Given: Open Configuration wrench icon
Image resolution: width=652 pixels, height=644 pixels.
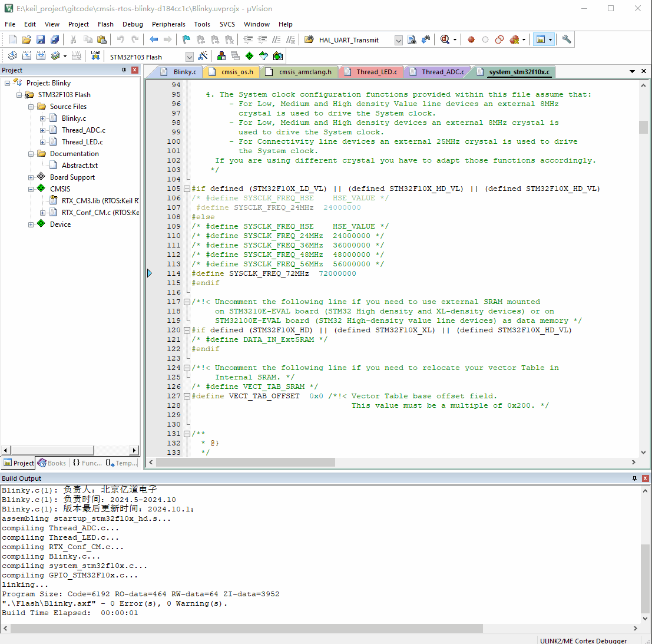Looking at the screenshot, I should (567, 39).
